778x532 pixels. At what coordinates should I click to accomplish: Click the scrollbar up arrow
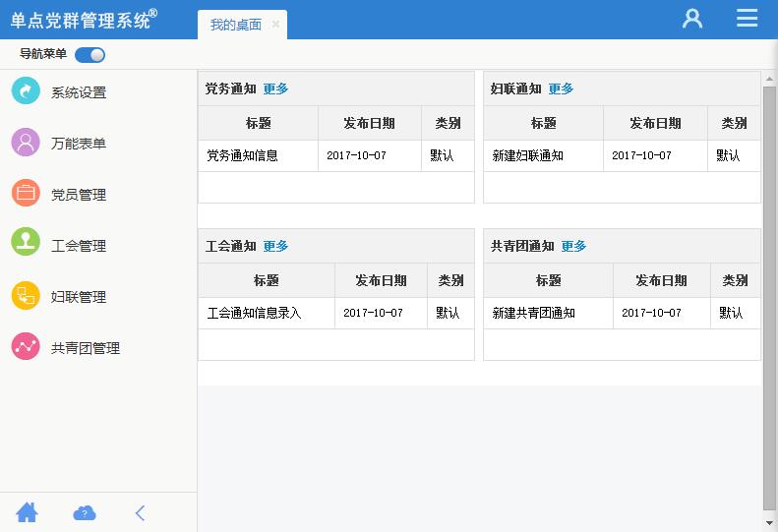pyautogui.click(x=769, y=79)
